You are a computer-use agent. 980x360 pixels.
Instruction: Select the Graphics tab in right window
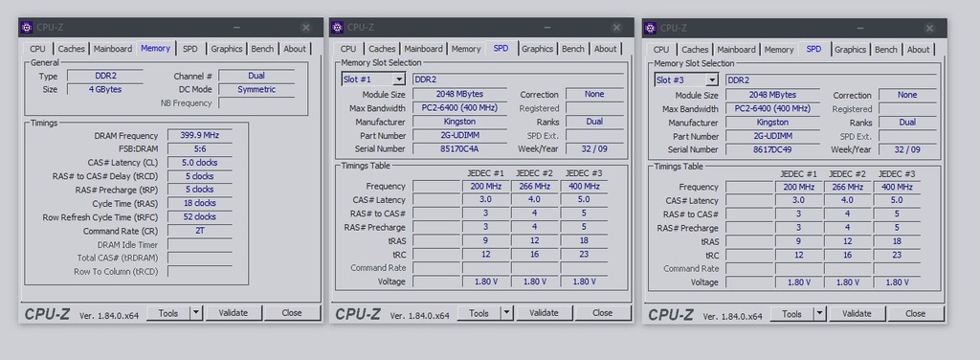850,50
